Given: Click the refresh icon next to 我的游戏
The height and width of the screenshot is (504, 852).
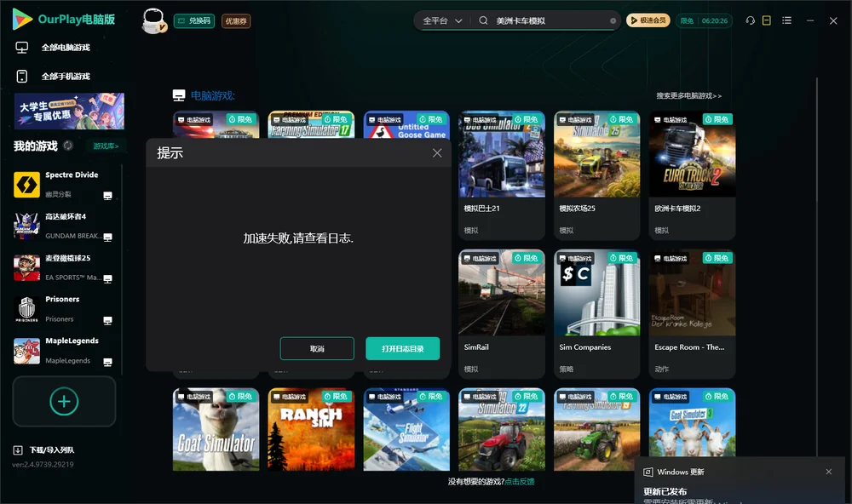Looking at the screenshot, I should (68, 146).
